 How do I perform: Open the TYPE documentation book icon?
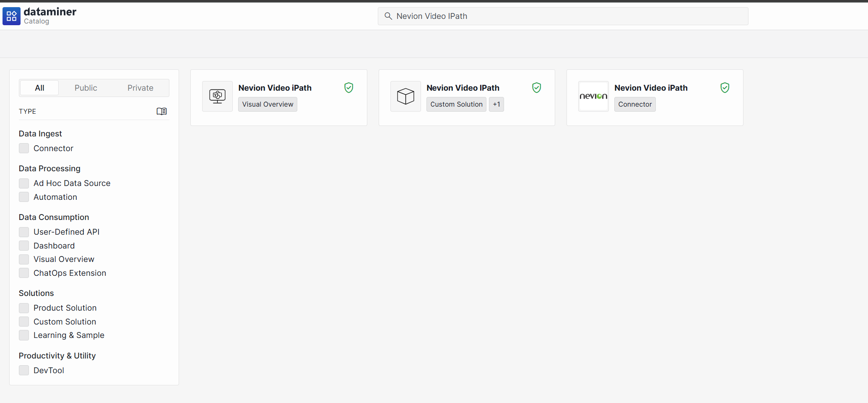161,111
